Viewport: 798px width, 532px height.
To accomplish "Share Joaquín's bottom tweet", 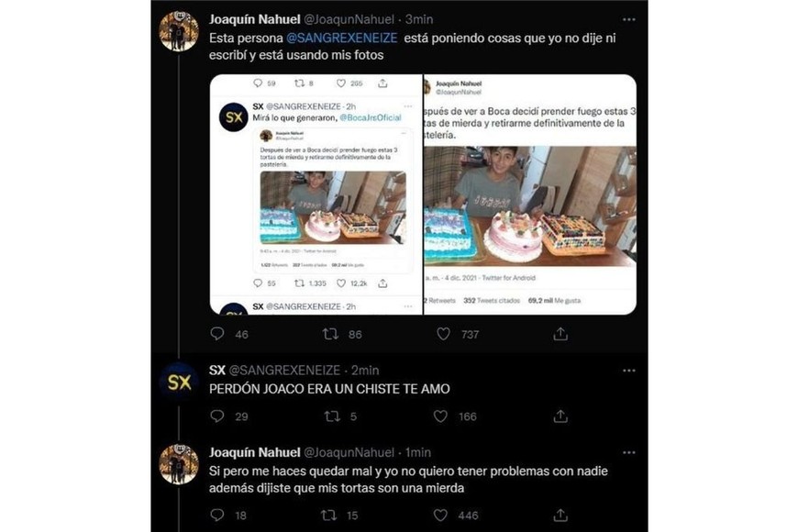I will 560,515.
